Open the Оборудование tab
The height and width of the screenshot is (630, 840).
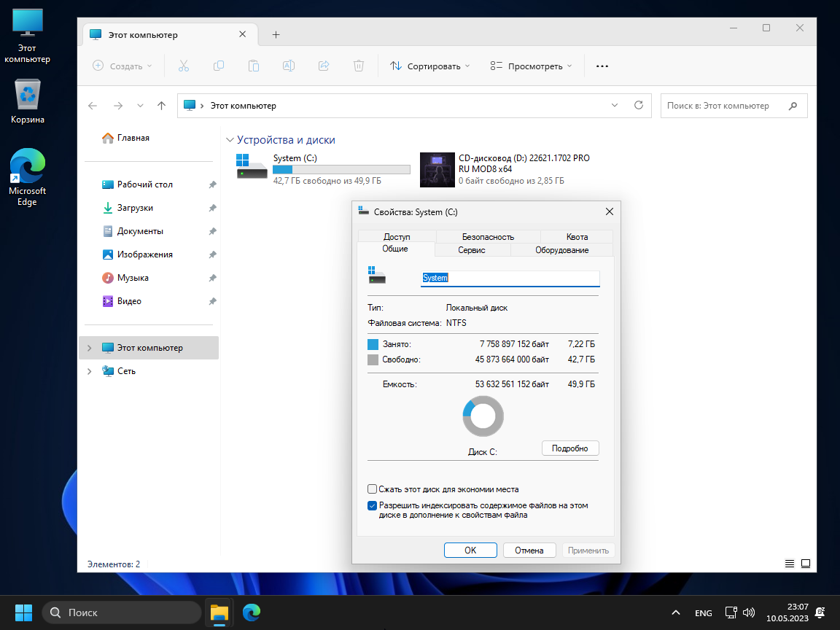561,250
